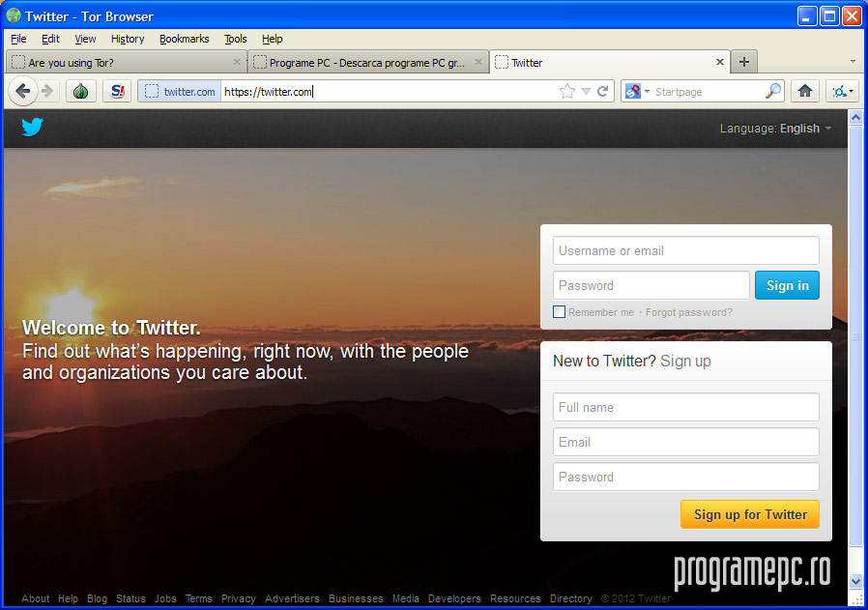The width and height of the screenshot is (868, 610).
Task: Open the Help menu
Action: tap(272, 39)
